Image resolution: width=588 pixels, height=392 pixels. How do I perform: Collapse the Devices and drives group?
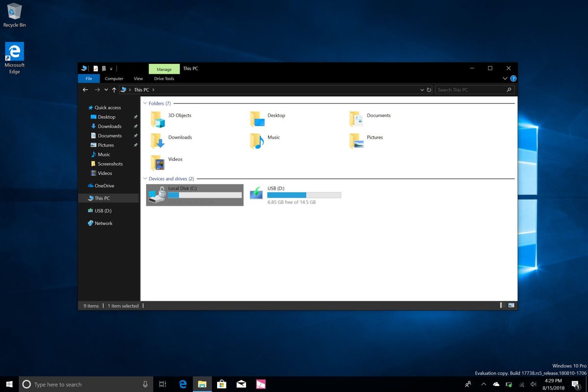145,179
